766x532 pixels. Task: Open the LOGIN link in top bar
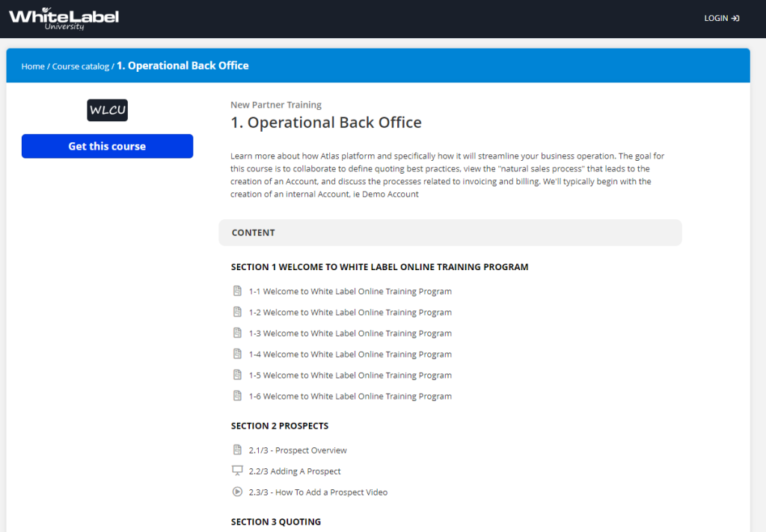(x=716, y=18)
